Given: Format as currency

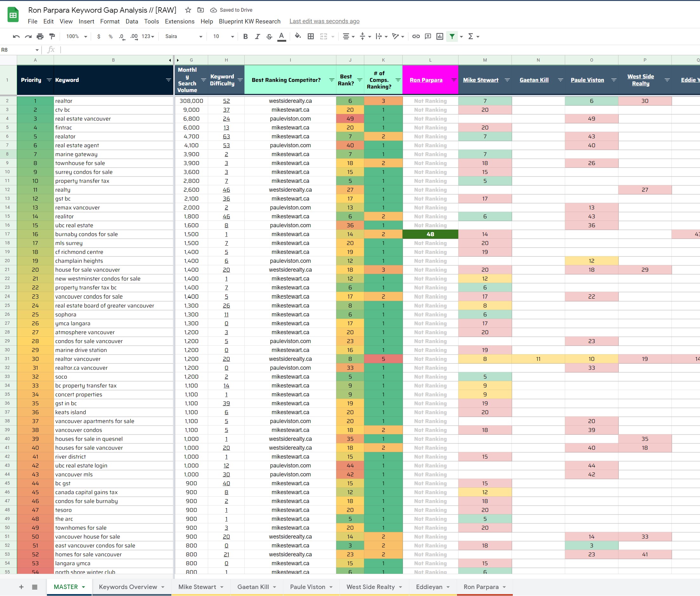Looking at the screenshot, I should coord(99,36).
